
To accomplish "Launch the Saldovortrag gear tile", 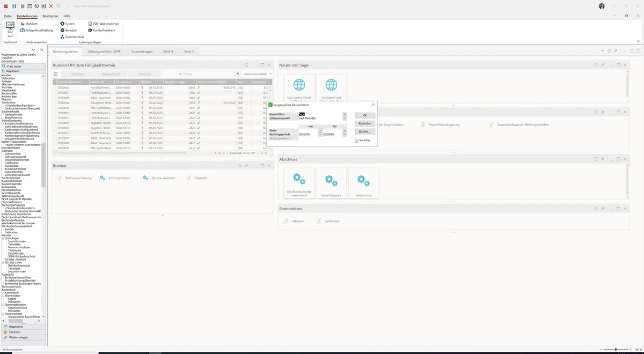I will tap(363, 183).
